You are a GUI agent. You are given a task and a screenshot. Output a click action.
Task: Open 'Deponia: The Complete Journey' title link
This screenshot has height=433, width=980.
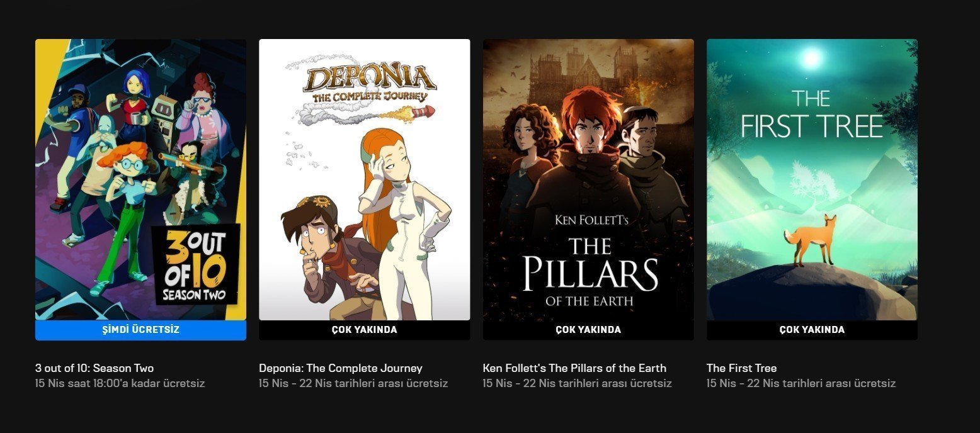coord(341,368)
